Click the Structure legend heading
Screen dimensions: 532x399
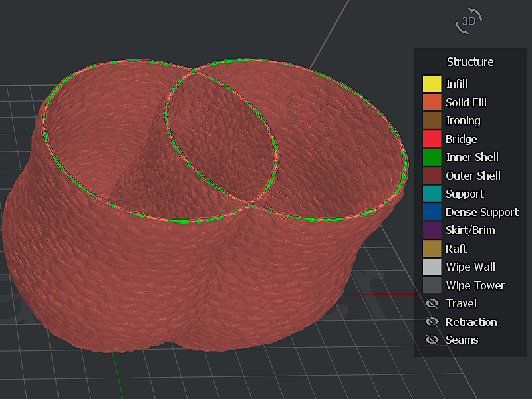(x=470, y=62)
